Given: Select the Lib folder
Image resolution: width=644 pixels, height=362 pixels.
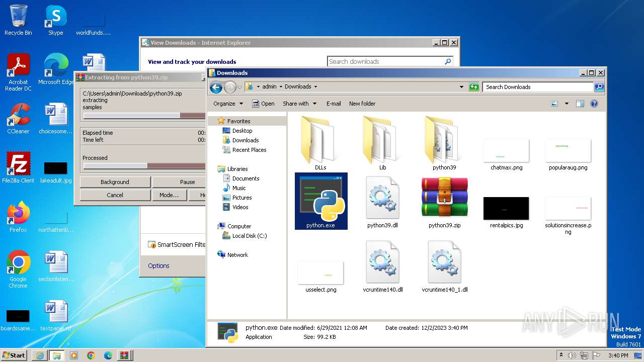Looking at the screenshot, I should pos(383,143).
